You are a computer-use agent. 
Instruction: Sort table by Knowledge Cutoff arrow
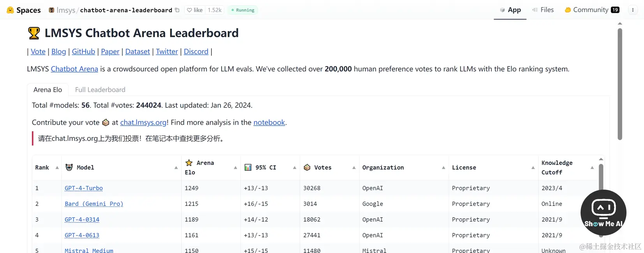(592, 168)
